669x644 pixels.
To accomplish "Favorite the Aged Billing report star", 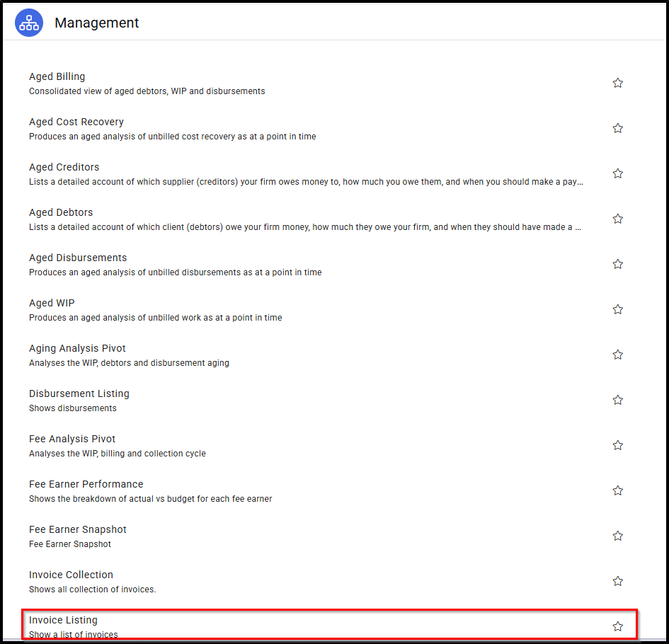I will [x=617, y=83].
